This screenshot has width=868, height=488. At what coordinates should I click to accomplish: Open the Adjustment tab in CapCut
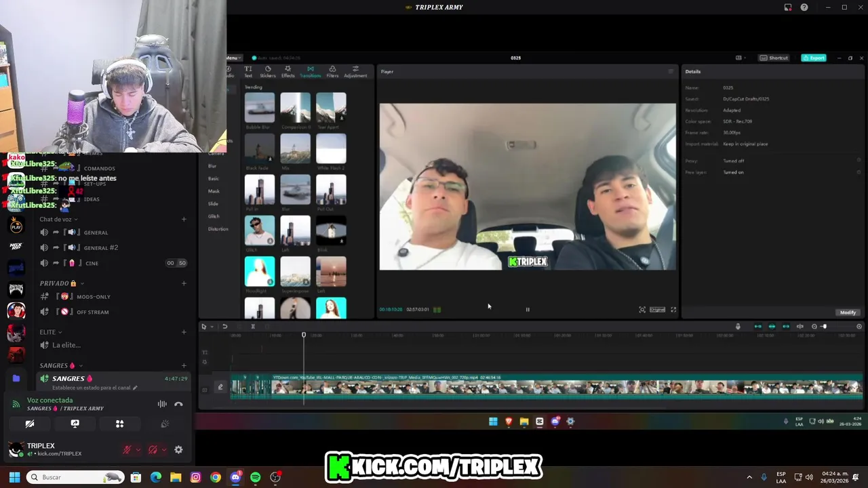(x=355, y=71)
